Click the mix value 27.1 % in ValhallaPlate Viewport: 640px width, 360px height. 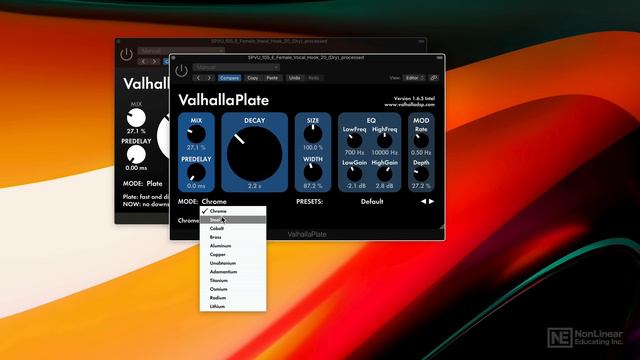coord(196,147)
